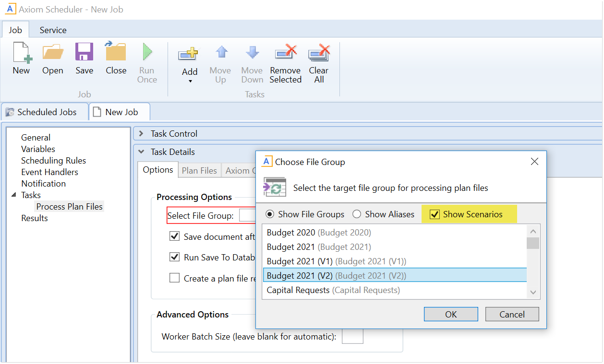The image size is (604, 364).
Task: Select Process Plan Files task
Action: pyautogui.click(x=70, y=207)
